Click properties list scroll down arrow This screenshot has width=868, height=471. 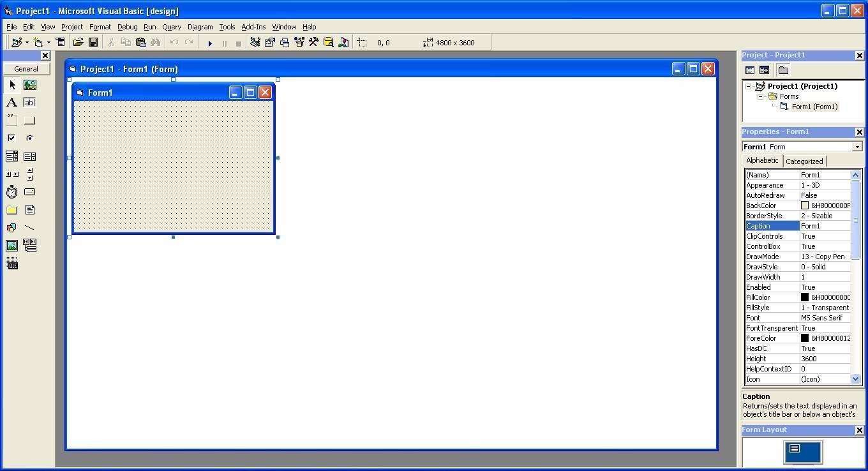pyautogui.click(x=856, y=379)
